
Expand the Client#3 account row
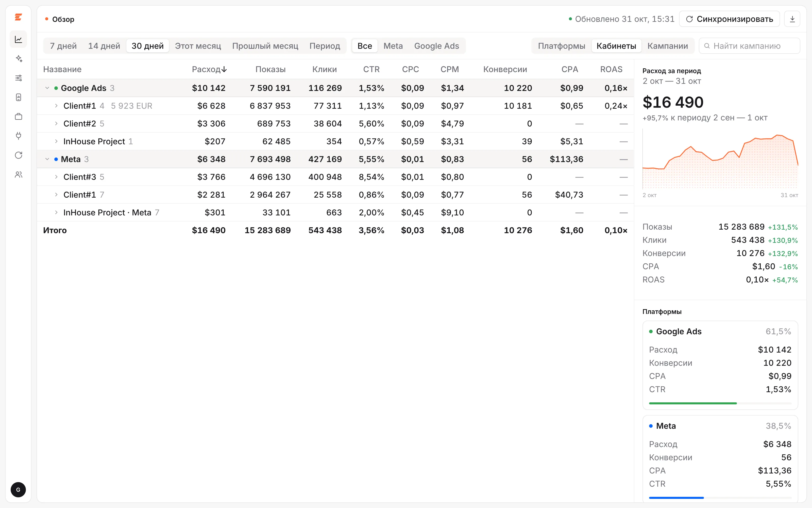tap(56, 177)
